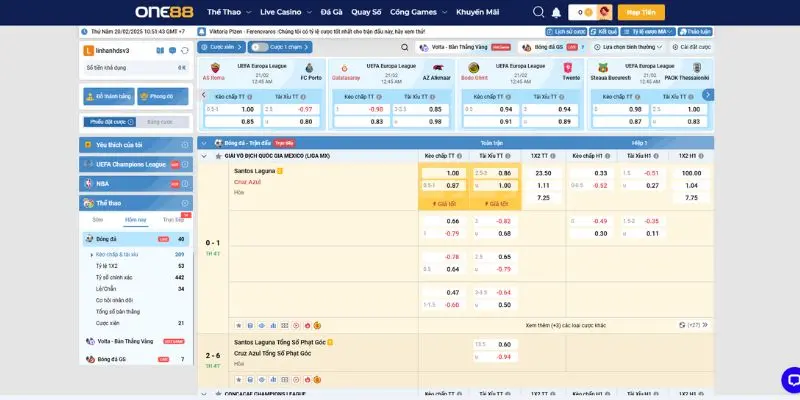The width and height of the screenshot is (800, 400).
Task: Toggle the Cược 1 chạm switch
Action: pos(260,47)
